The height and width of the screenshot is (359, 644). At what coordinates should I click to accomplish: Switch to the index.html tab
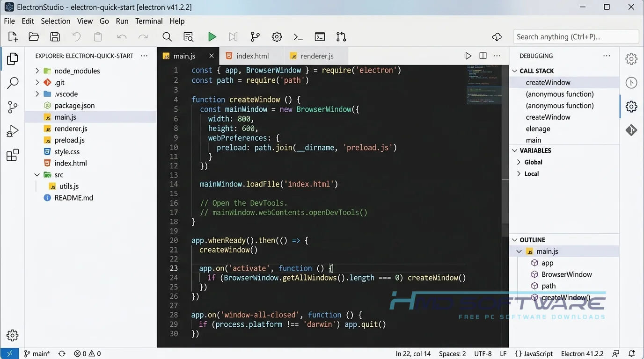(252, 56)
